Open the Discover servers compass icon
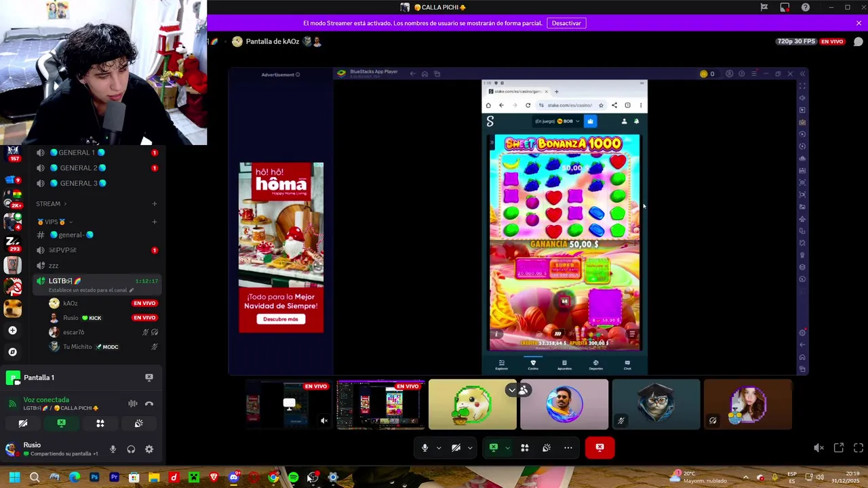 click(12, 352)
